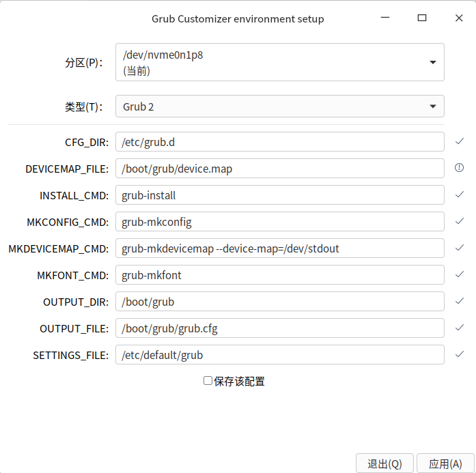476x473 pixels.
Task: Click the checkmark icon beside OUTPUT_DIR
Action: 460,301
